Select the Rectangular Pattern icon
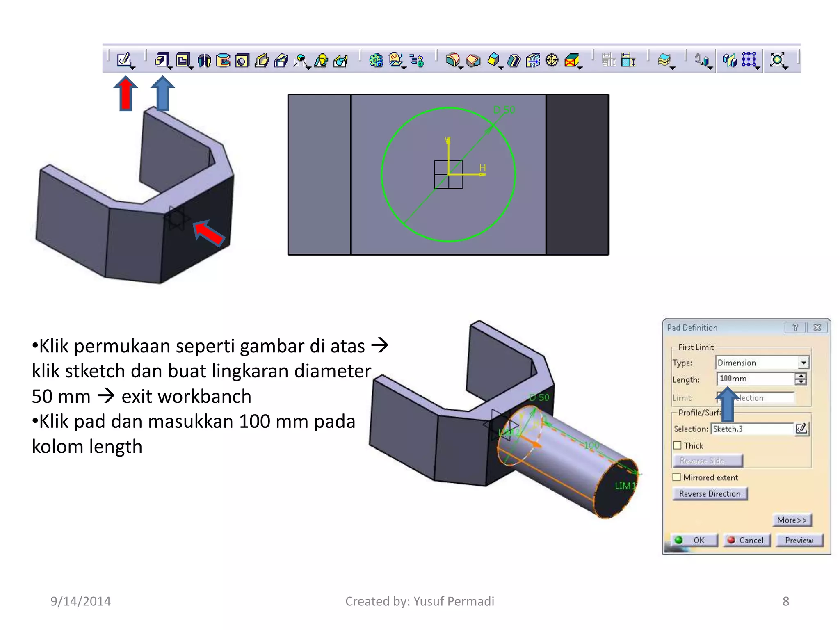Viewport: 840px width, 630px height. tap(749, 60)
